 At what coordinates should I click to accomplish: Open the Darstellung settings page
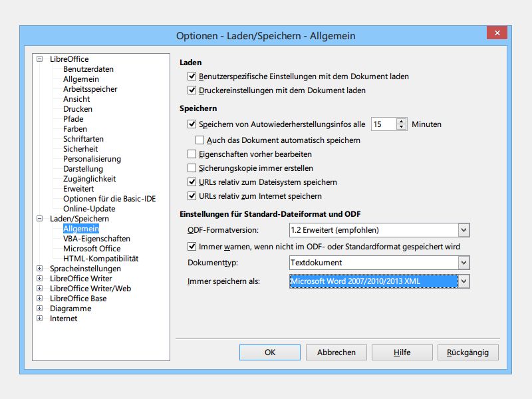pos(82,169)
